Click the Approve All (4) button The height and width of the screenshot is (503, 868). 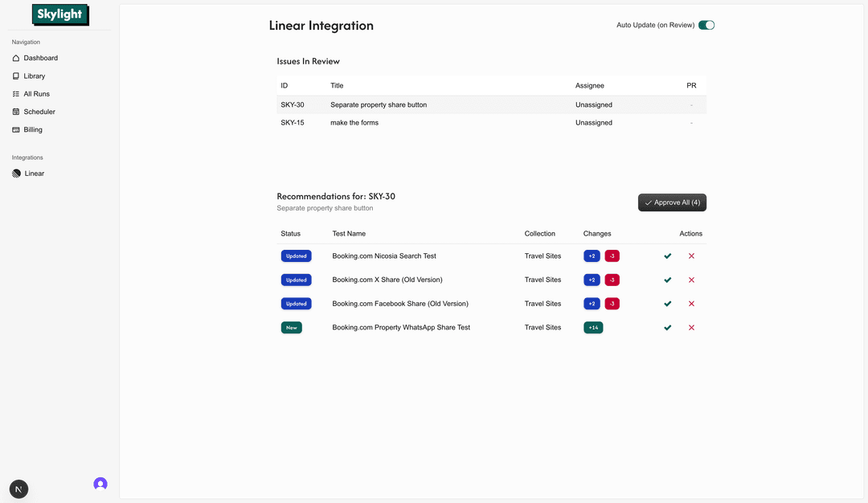tap(672, 202)
